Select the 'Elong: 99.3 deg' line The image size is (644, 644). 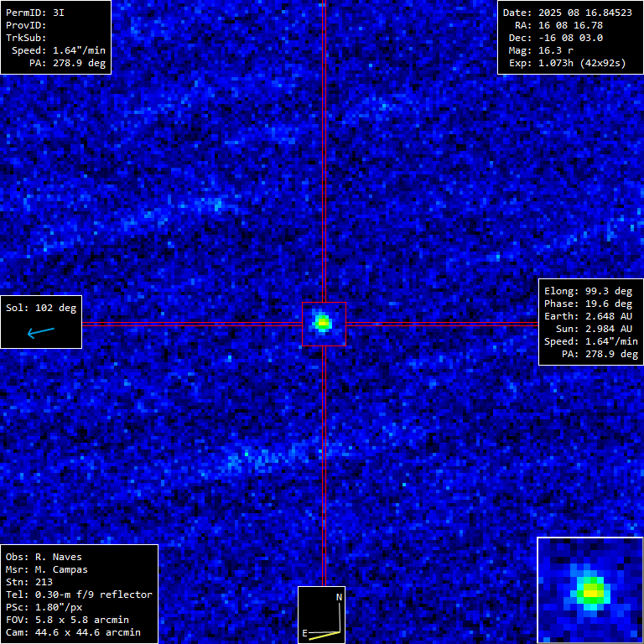tap(588, 291)
